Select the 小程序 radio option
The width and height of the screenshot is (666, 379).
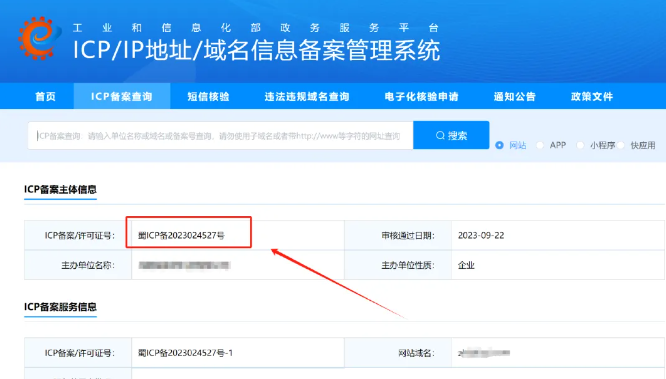(580, 145)
